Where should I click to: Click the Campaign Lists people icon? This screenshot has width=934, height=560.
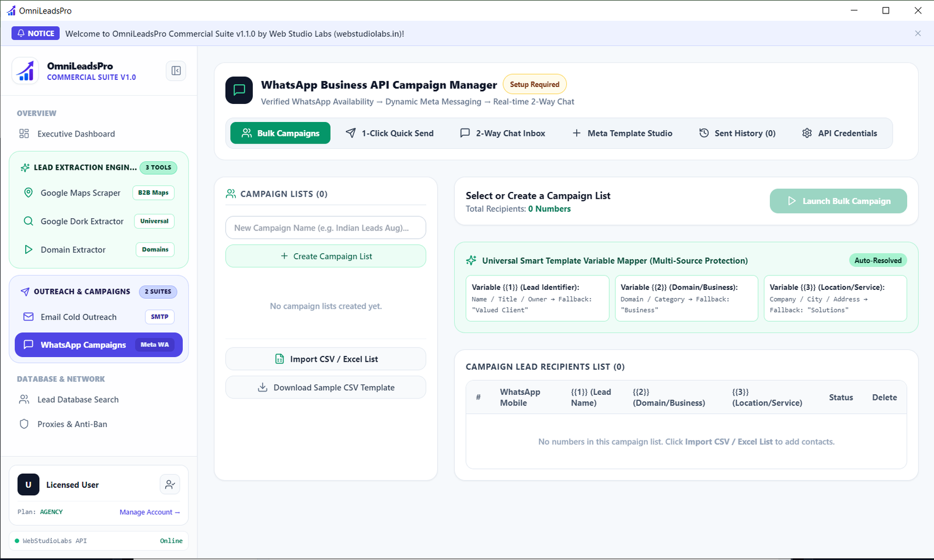(x=231, y=194)
